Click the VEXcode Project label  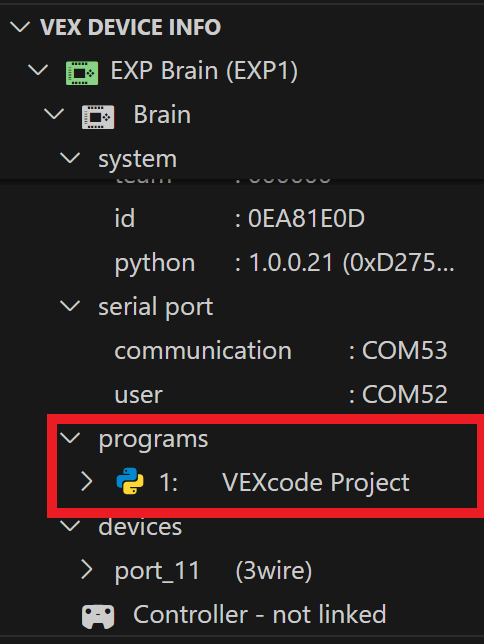[316, 482]
